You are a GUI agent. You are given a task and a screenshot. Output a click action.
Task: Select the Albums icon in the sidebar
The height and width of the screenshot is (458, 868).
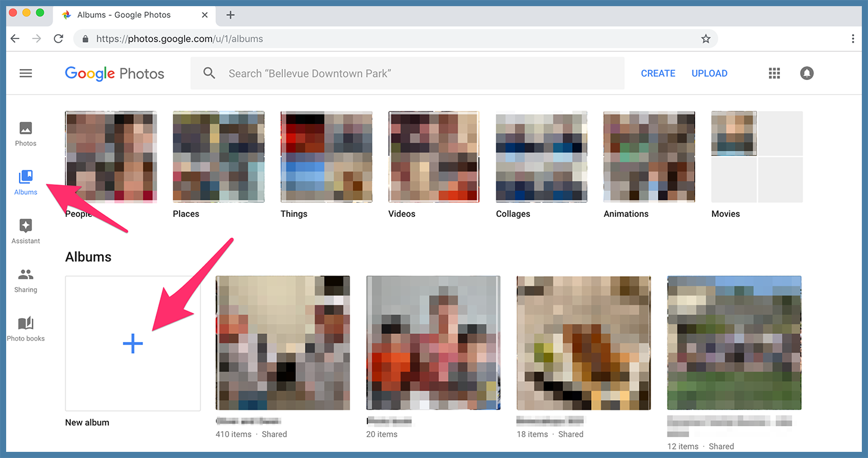[26, 182]
